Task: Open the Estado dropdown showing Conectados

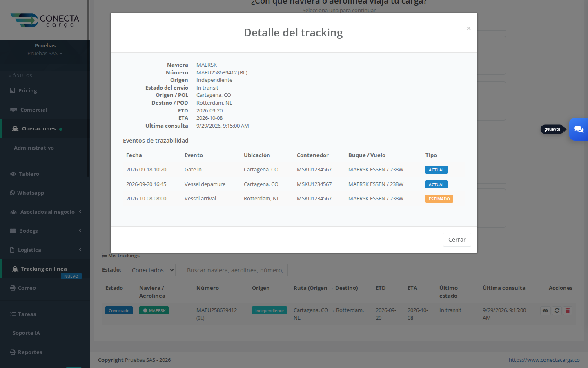Action: (150, 270)
